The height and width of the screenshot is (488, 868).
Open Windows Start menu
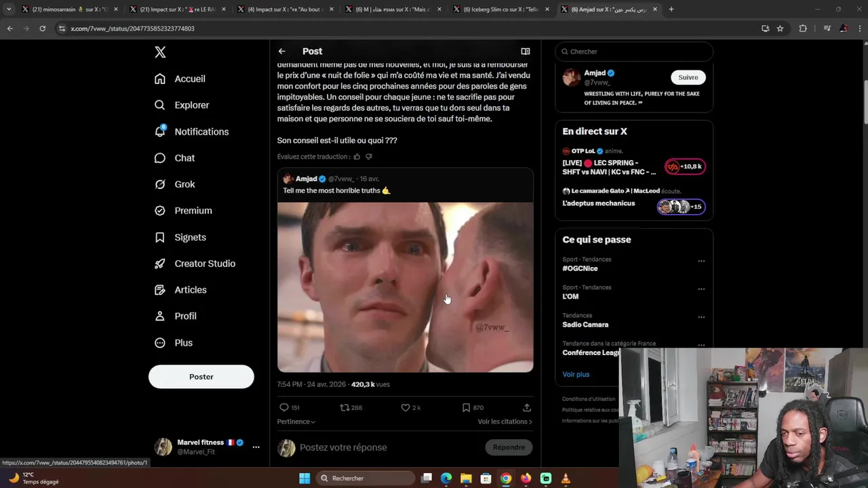coord(304,479)
